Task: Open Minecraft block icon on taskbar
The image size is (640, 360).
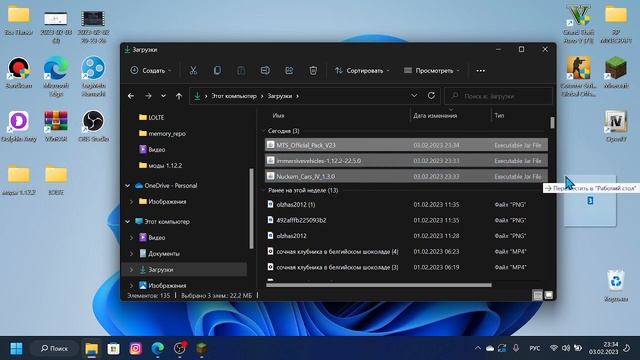Action: pyautogui.click(x=202, y=349)
